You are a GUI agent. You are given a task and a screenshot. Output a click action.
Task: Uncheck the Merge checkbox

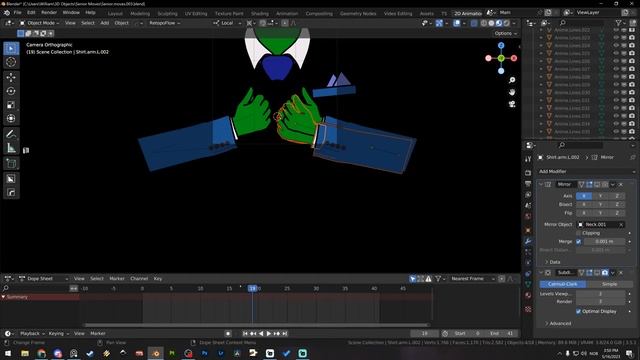(x=578, y=242)
